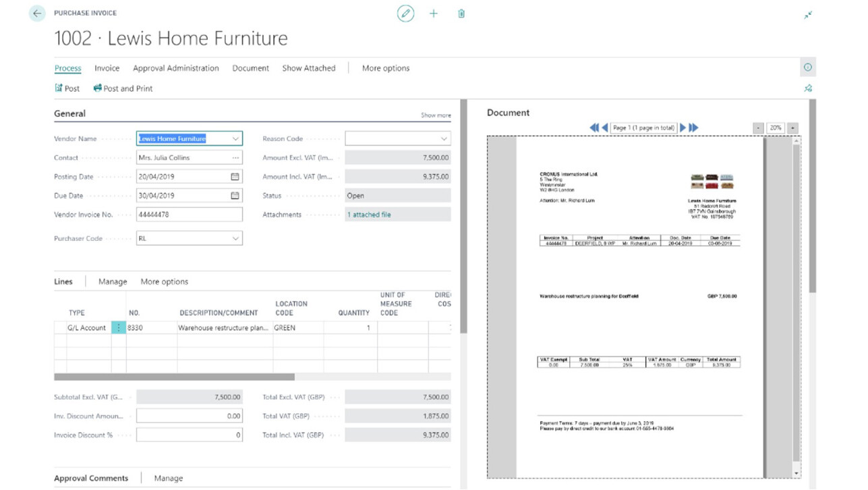Open Manage menu in Lines section
This screenshot has height=490, width=868.
pyautogui.click(x=113, y=281)
